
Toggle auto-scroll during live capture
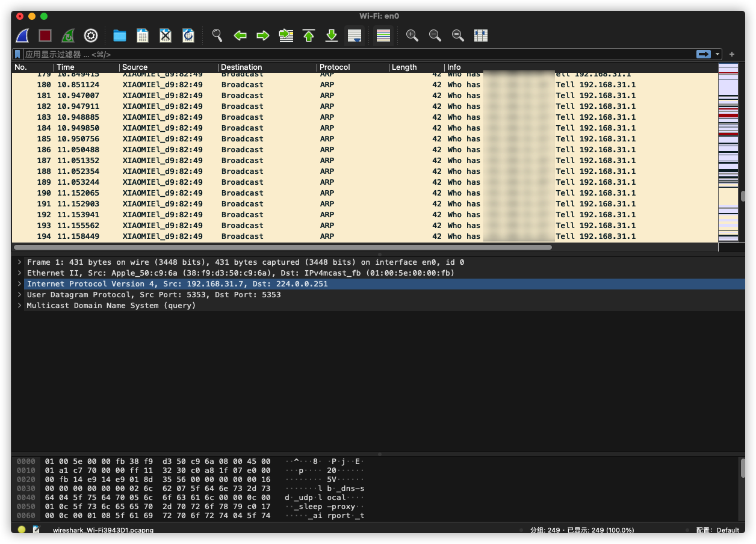pyautogui.click(x=355, y=36)
